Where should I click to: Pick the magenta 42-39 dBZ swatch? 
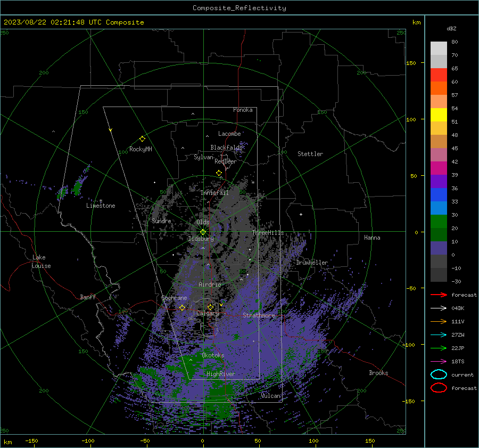click(x=439, y=168)
